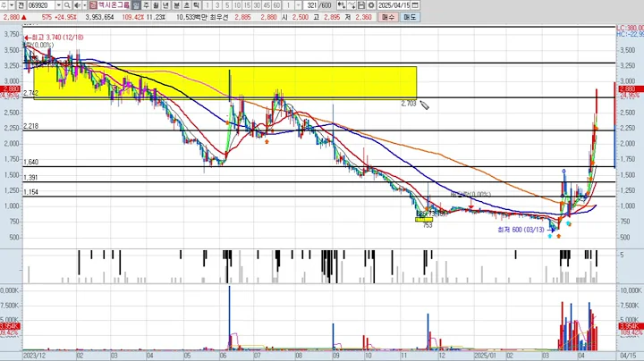
Task: Click the LC:380.00 indicator text at top right
Action: click(x=631, y=28)
